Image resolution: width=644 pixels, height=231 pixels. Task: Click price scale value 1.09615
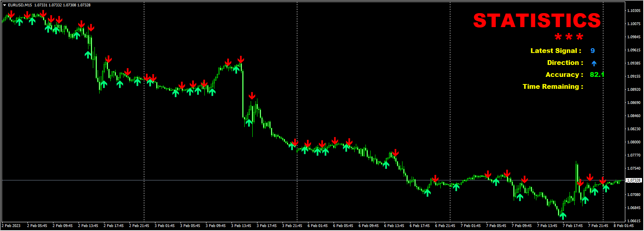pyautogui.click(x=634, y=50)
